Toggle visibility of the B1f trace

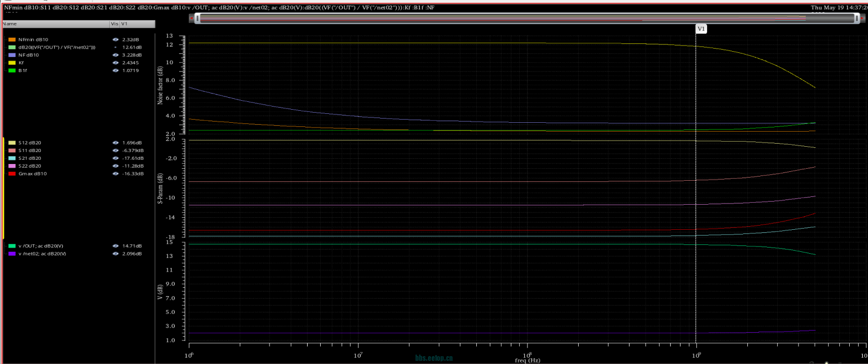coord(115,71)
